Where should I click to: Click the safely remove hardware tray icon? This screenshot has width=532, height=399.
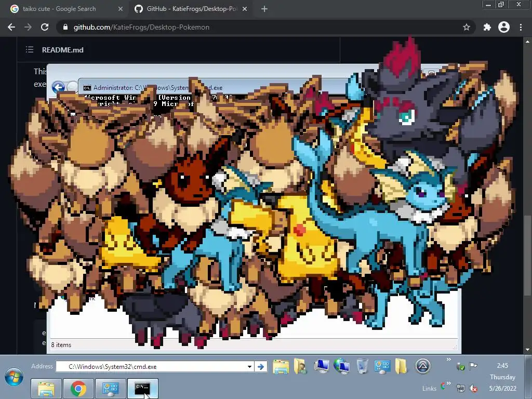click(x=460, y=366)
